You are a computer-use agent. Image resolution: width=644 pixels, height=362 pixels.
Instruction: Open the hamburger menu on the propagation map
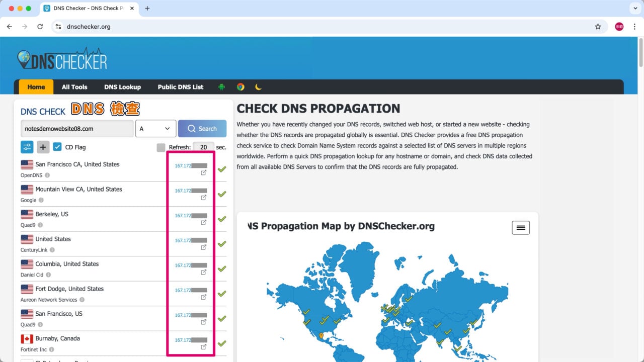(x=521, y=227)
